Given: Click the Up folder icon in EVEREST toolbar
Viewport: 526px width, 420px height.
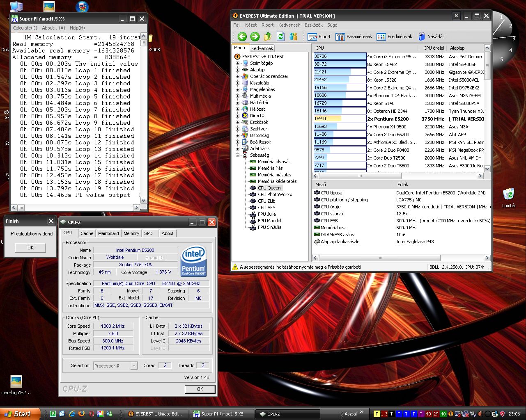Looking at the screenshot, I should point(268,37).
